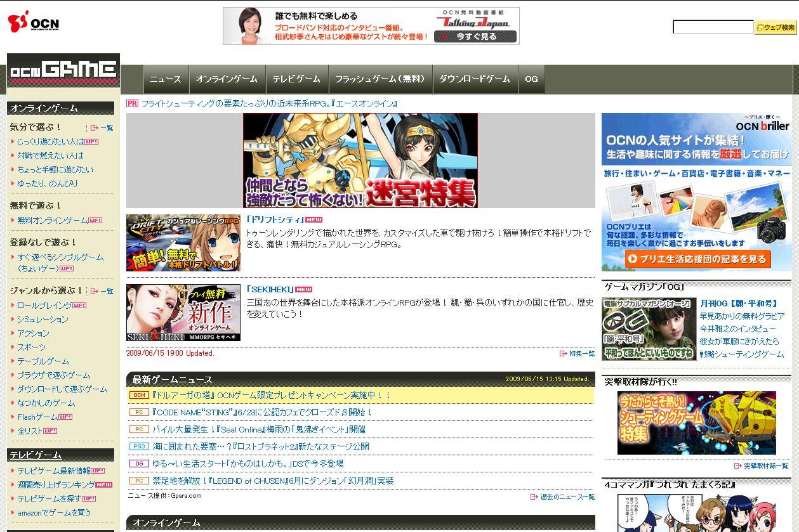Open the テレビゲーム tab
Viewport: 799px width, 532px height.
pyautogui.click(x=296, y=79)
